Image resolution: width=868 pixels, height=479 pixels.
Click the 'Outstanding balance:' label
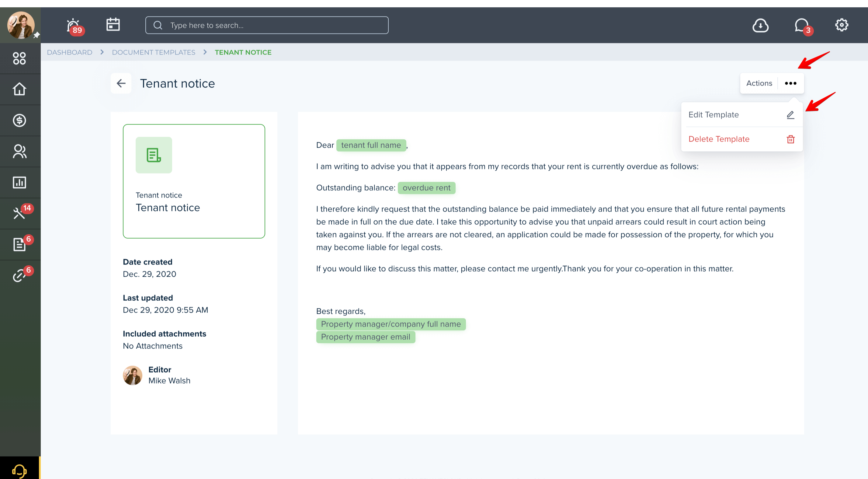pyautogui.click(x=356, y=188)
